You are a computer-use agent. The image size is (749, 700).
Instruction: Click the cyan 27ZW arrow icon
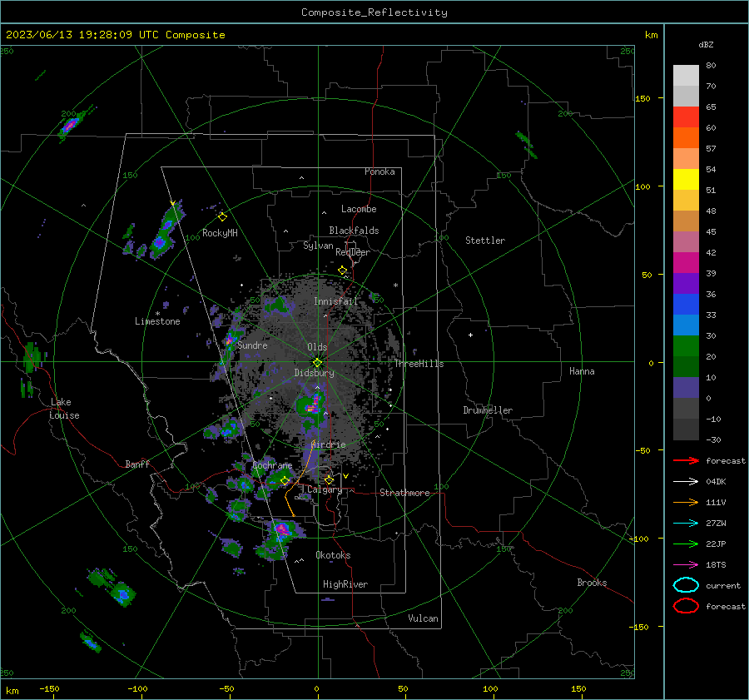[686, 524]
